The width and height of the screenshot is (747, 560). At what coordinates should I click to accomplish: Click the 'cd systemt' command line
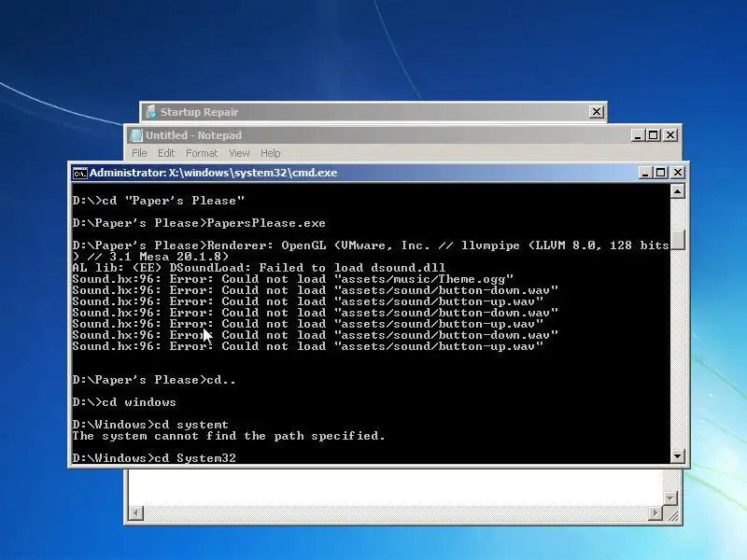coord(150,425)
